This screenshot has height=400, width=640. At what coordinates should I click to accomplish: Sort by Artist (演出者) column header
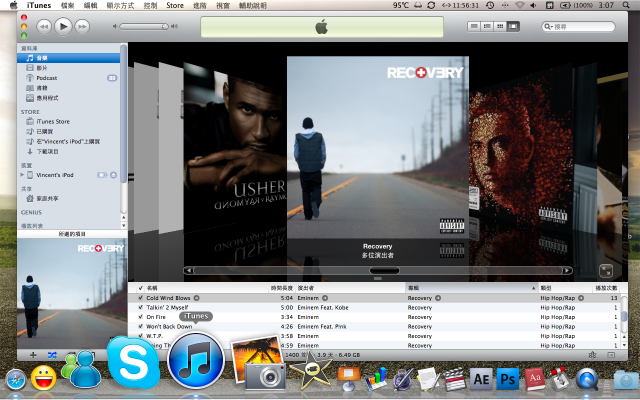(x=350, y=288)
